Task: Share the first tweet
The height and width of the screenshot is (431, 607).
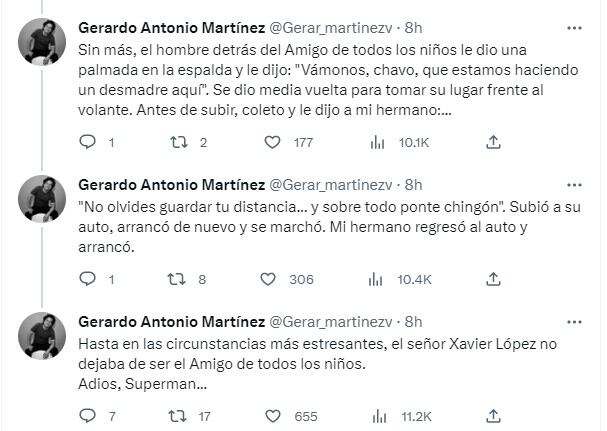Action: point(493,143)
